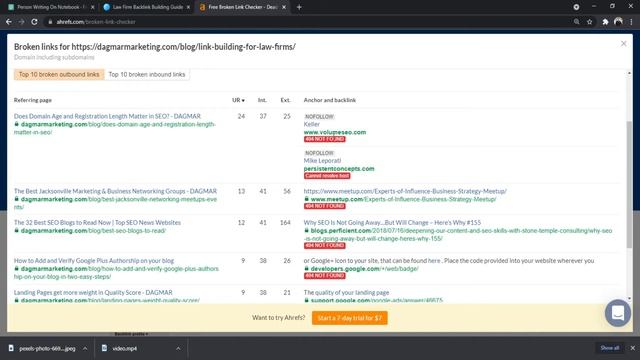Go back to the previous page
Viewport: 640px width, 360px height.
pos(9,22)
